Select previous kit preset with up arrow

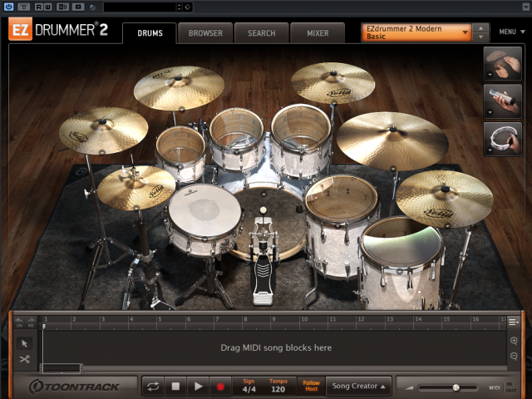click(480, 28)
